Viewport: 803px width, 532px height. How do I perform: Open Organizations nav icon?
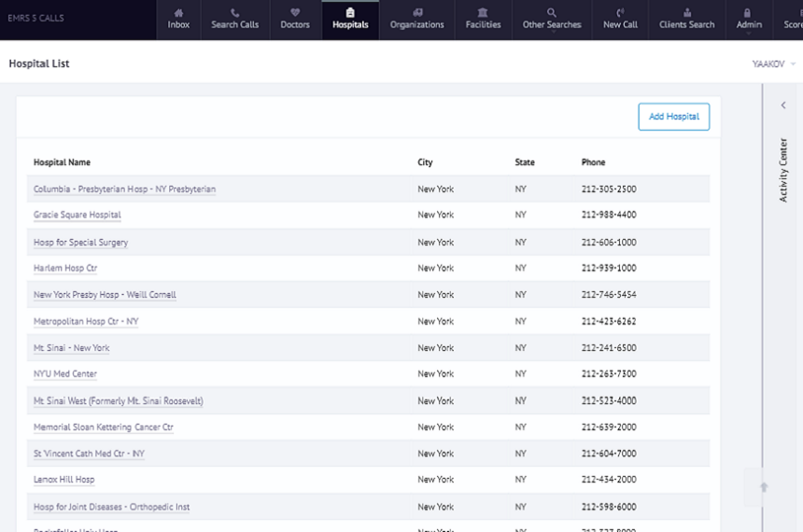[416, 12]
